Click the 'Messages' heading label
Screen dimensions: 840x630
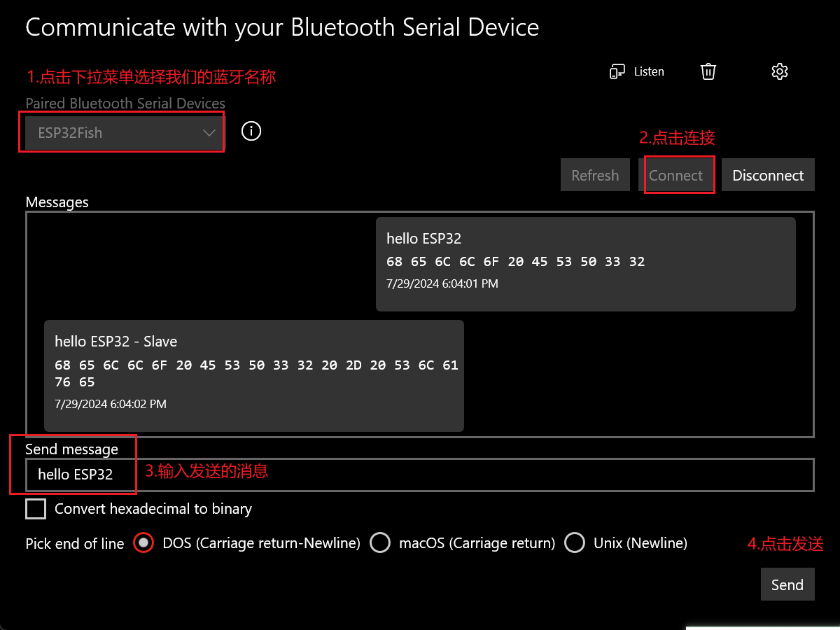tap(57, 202)
